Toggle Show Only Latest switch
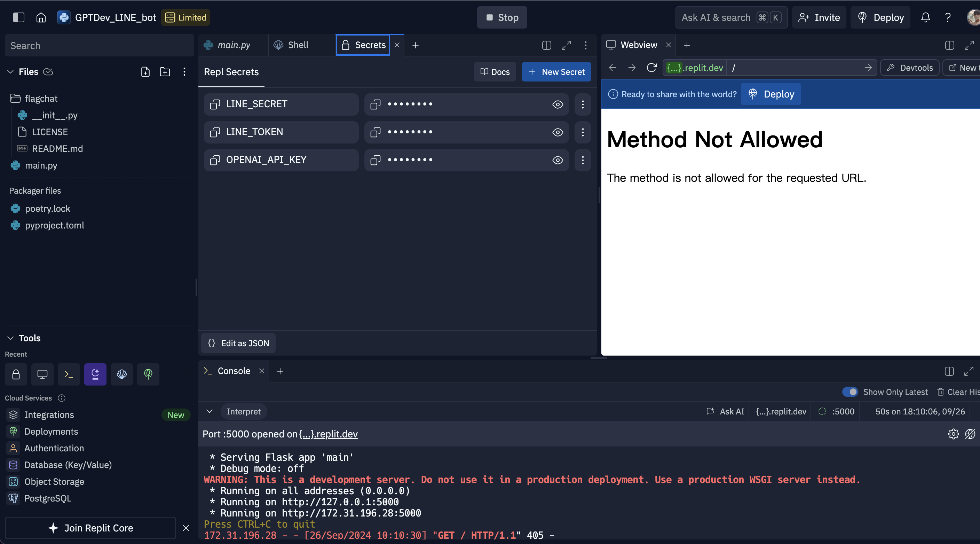This screenshot has height=544, width=980. click(849, 392)
